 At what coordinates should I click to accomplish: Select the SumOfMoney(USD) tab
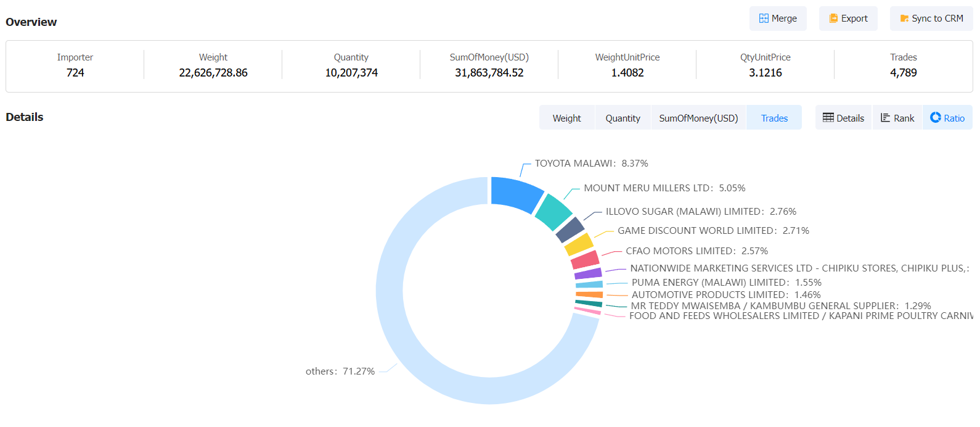pos(698,118)
